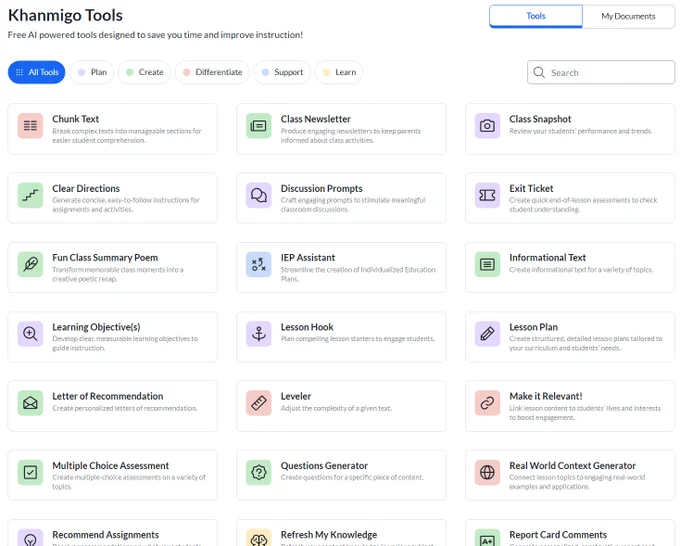Open the Informational Text tool title
680x546 pixels.
[x=547, y=258]
